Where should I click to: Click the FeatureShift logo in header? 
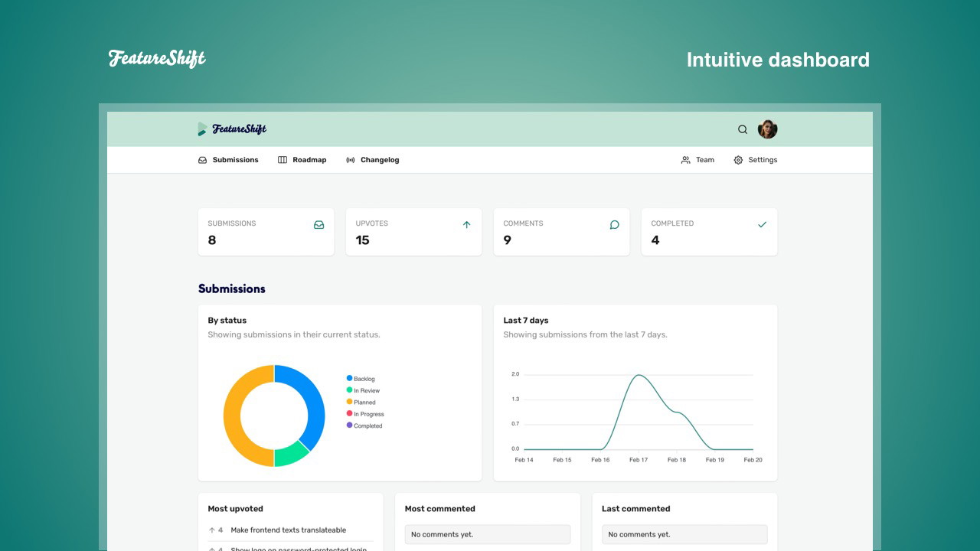[232, 129]
